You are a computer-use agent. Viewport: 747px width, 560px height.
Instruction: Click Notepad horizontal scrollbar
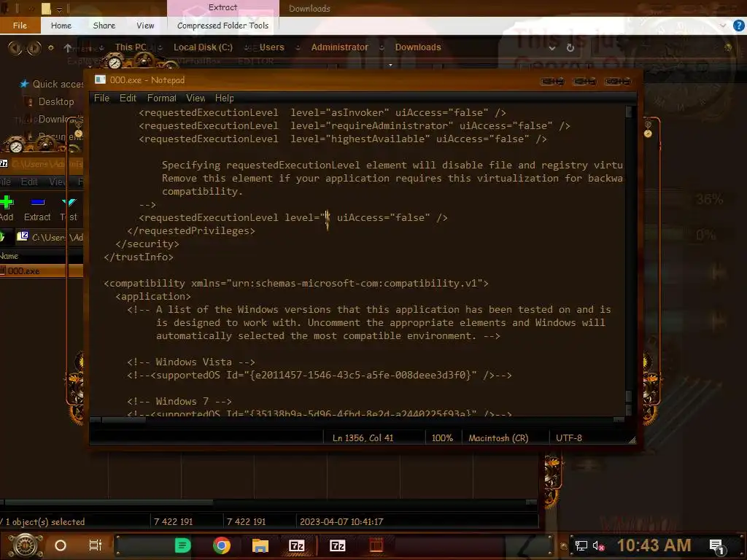pos(357,419)
